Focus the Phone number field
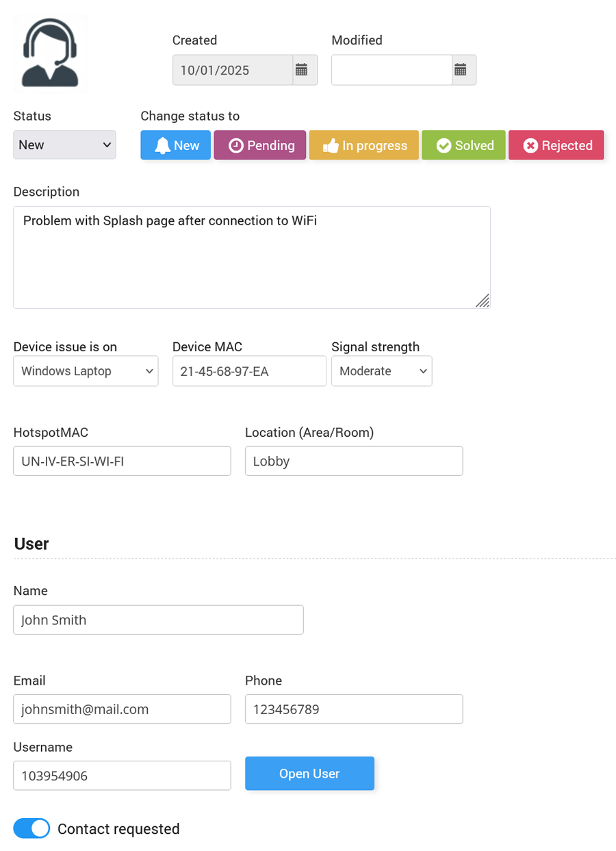The image size is (616, 851). tap(354, 709)
